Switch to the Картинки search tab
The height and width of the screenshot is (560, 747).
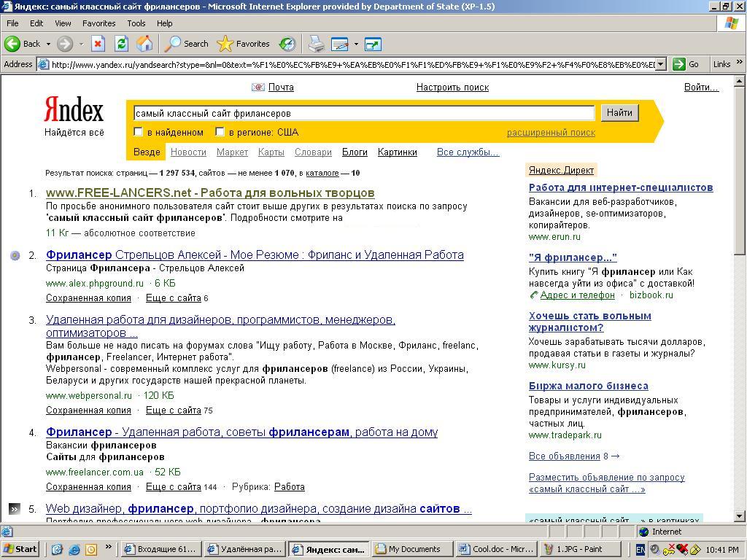tap(397, 152)
